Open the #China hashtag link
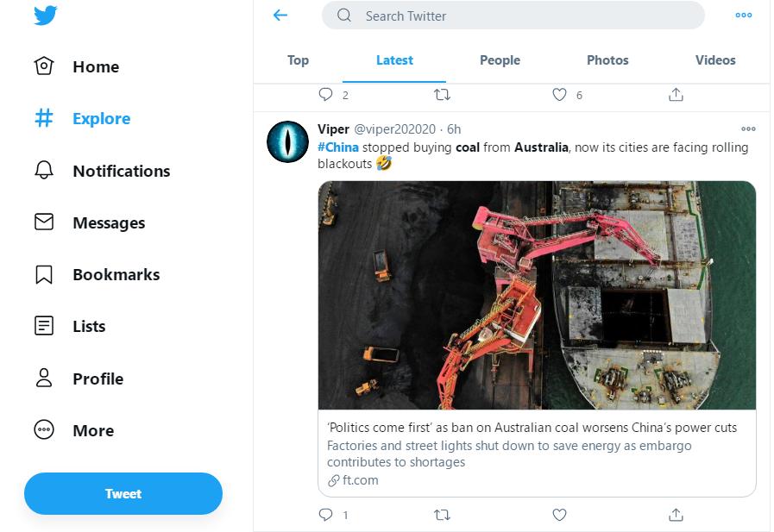Image resolution: width=774 pixels, height=532 pixels. click(x=338, y=147)
